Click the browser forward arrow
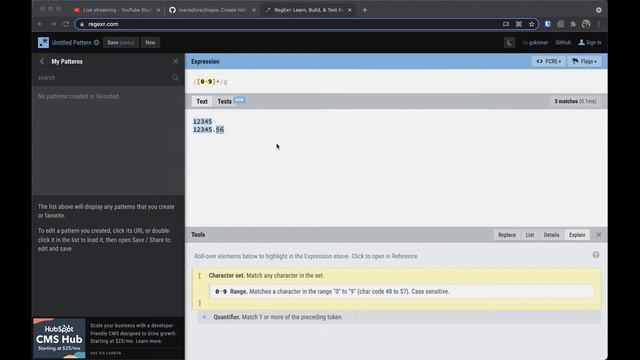 (53, 24)
